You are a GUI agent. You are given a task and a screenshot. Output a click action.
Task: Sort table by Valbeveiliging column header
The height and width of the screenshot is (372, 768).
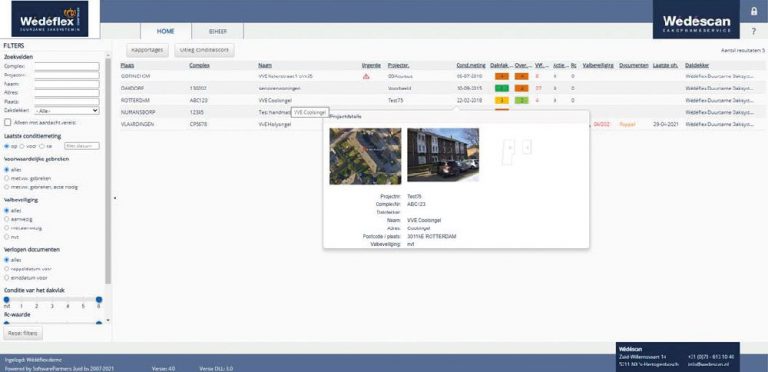tap(598, 65)
